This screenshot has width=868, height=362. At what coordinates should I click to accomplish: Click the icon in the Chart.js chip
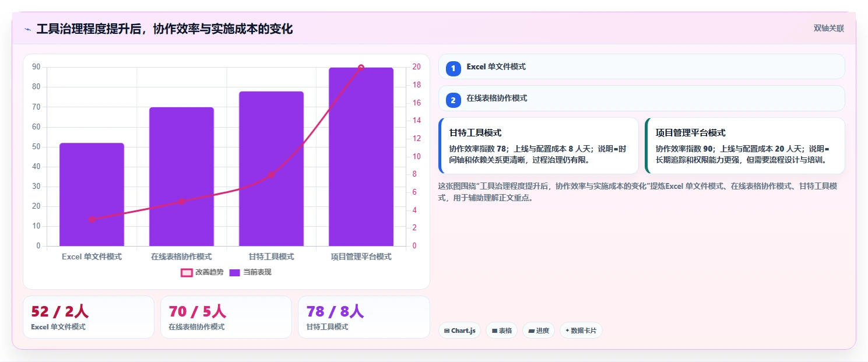447,331
